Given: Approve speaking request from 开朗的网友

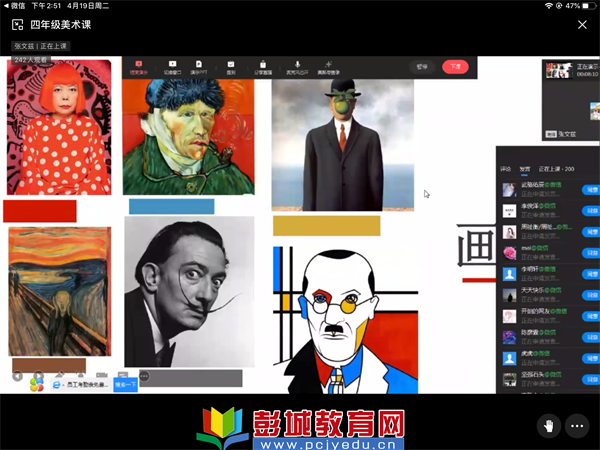Looking at the screenshot, I should tap(591, 316).
